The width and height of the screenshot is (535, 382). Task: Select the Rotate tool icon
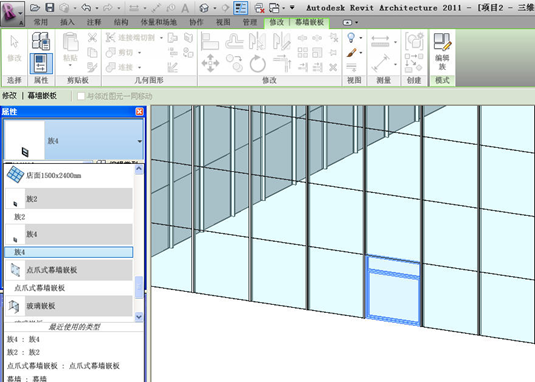258,63
